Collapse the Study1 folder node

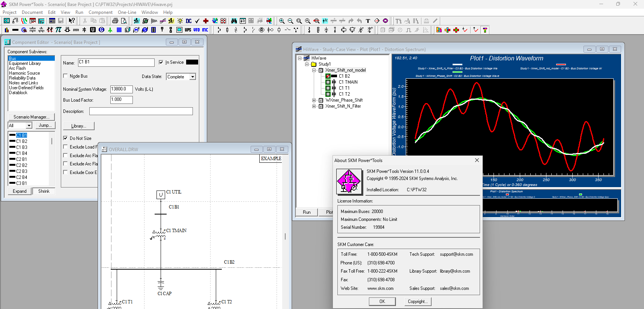[x=307, y=64]
